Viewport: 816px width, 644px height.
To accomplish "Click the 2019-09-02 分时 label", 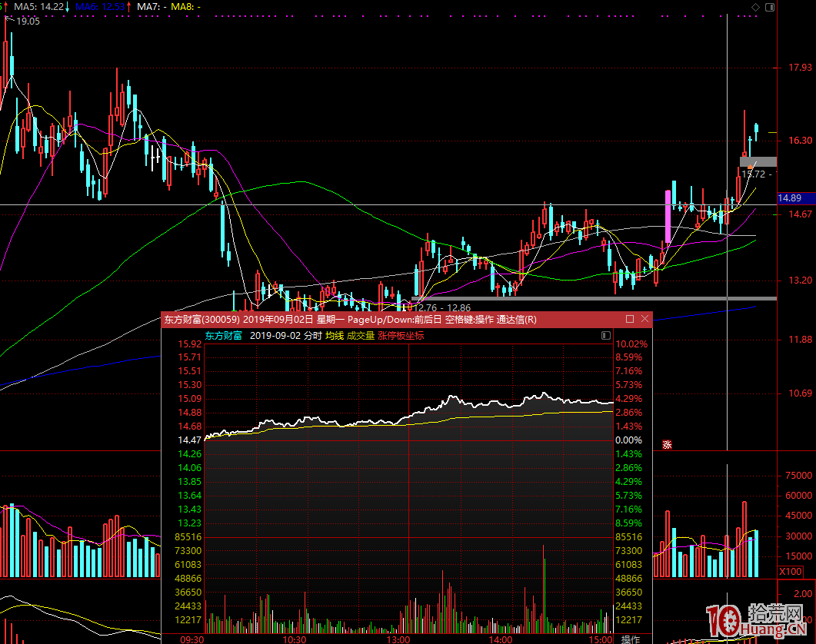I will coord(285,336).
